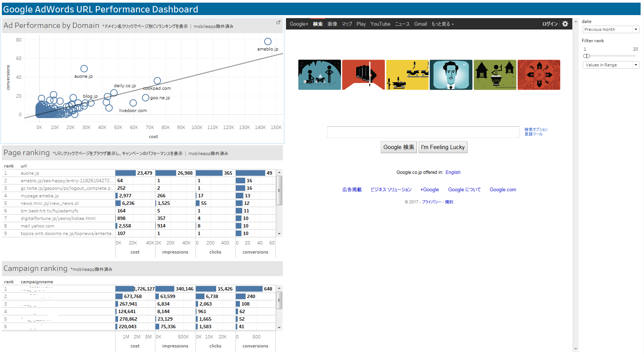The height and width of the screenshot is (355, 644).
Task: Open Play in the Google bar
Action: click(361, 24)
